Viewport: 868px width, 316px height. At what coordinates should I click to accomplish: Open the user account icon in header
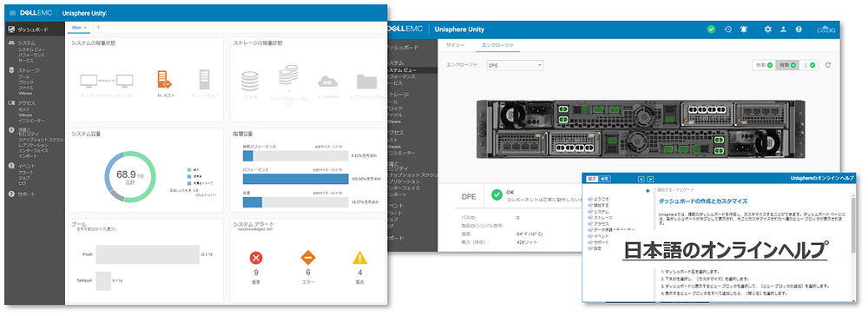click(x=783, y=30)
